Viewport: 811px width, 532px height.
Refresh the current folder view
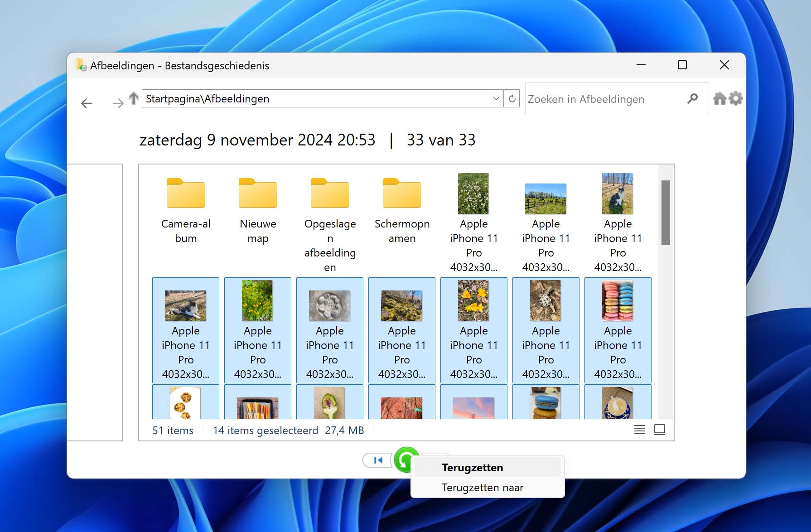[512, 99]
